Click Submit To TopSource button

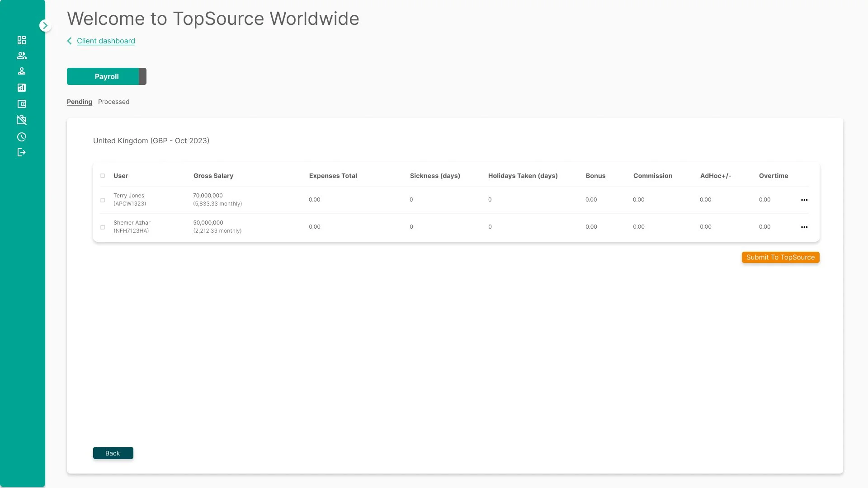(780, 257)
